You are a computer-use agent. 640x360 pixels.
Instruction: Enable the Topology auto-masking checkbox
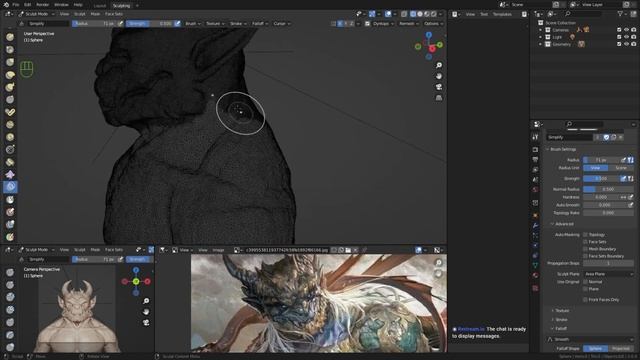585,235
